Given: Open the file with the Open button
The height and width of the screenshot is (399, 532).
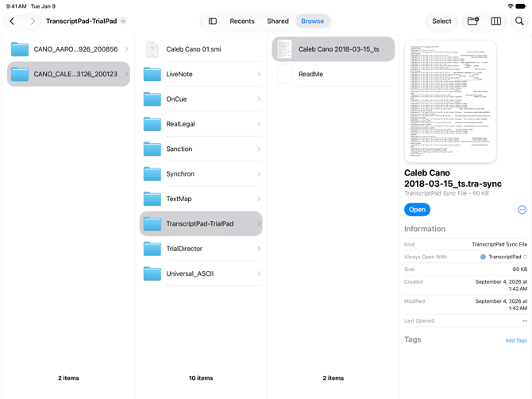Looking at the screenshot, I should pyautogui.click(x=417, y=210).
